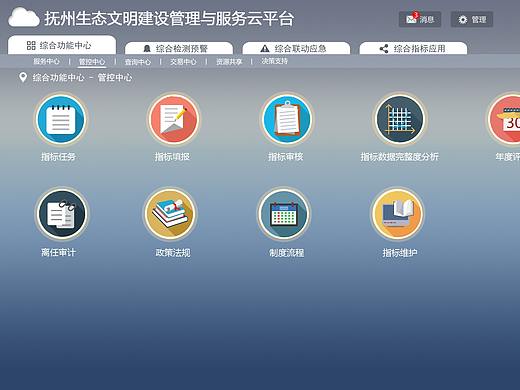Click the gear icon beside 管理
The height and width of the screenshot is (390, 520).
pos(463,20)
